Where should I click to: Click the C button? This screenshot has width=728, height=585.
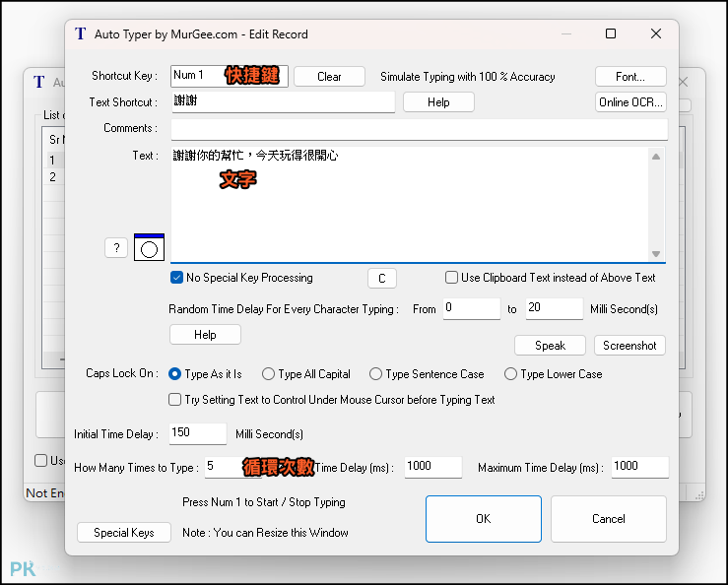382,279
